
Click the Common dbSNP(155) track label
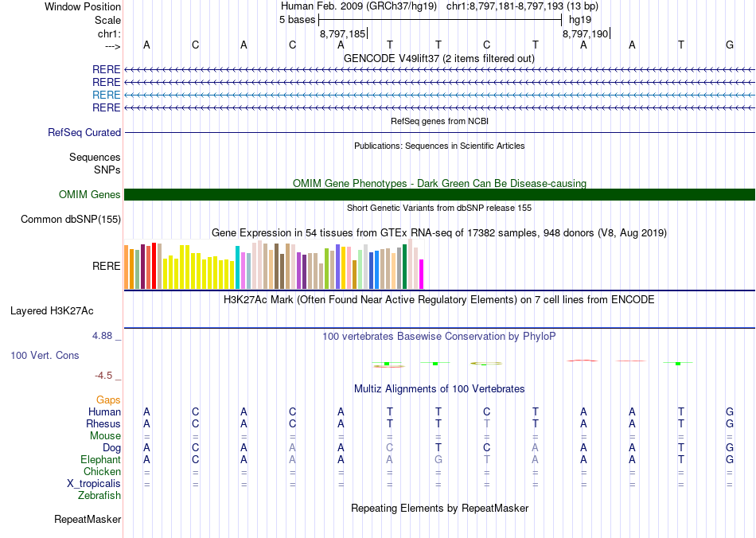71,220
